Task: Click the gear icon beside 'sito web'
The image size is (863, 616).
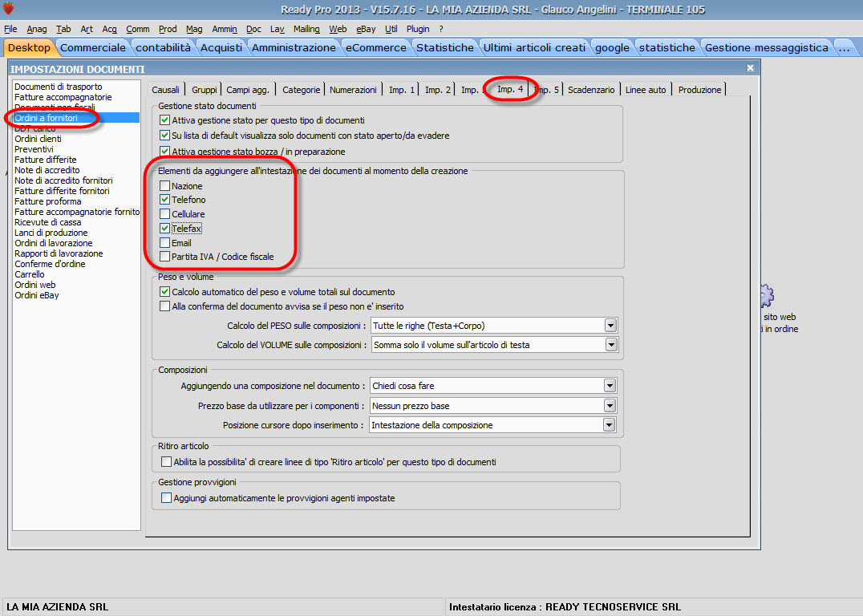Action: click(x=768, y=296)
